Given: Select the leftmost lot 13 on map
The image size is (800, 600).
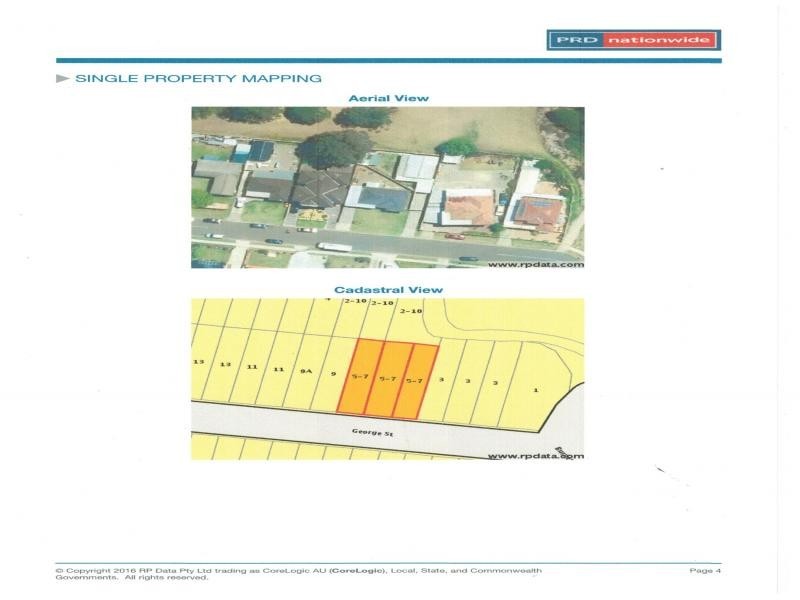Looking at the screenshot, I should coord(198,362).
